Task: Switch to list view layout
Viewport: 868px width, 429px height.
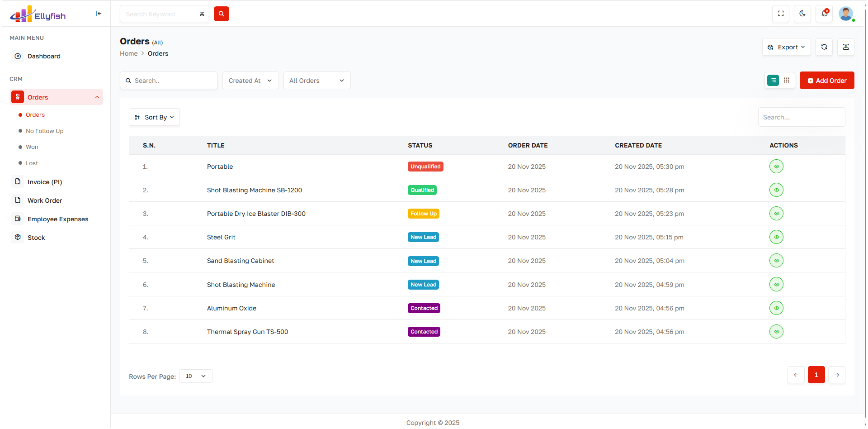Action: tap(773, 81)
